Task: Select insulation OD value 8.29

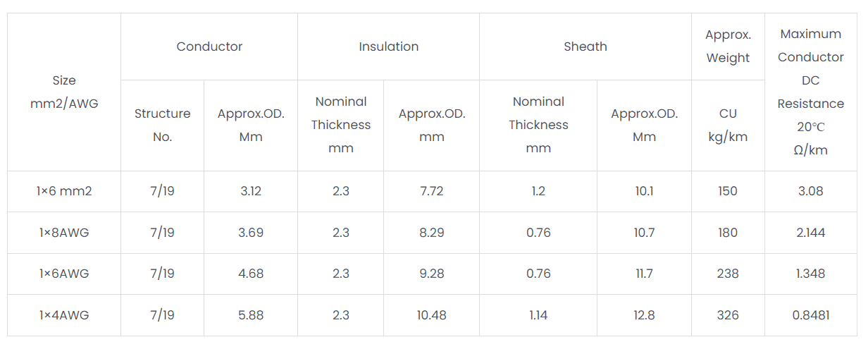Action: pos(431,233)
